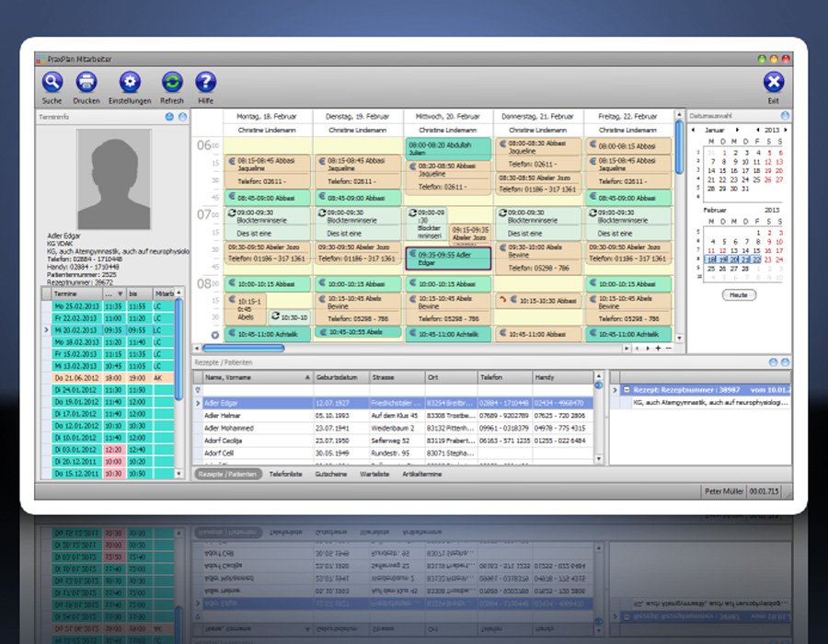Select appointment row Mo 25.02.2013
The height and width of the screenshot is (644, 828).
click(109, 306)
